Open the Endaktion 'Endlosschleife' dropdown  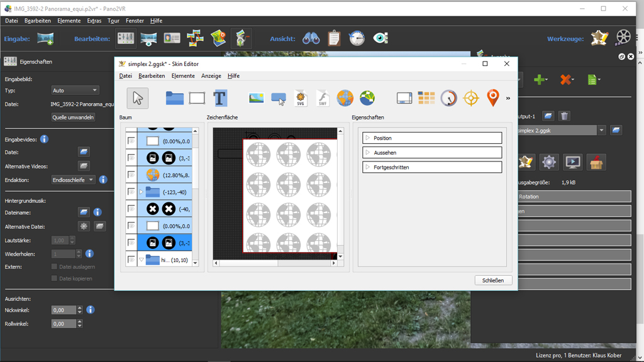(73, 180)
